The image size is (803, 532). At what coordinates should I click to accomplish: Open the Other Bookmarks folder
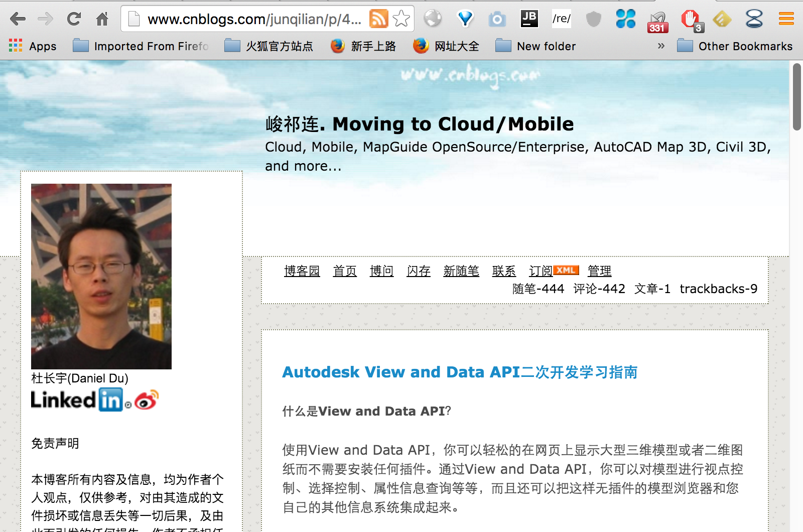[x=735, y=46]
